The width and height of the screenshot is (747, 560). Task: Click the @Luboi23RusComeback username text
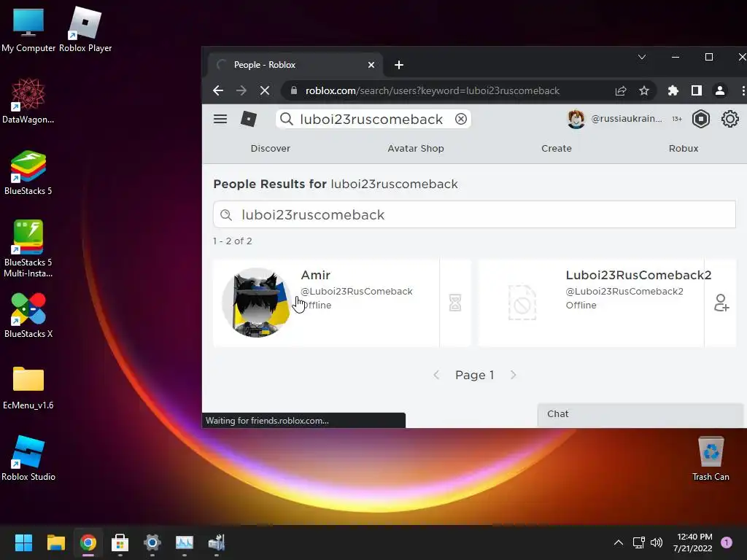click(x=356, y=292)
